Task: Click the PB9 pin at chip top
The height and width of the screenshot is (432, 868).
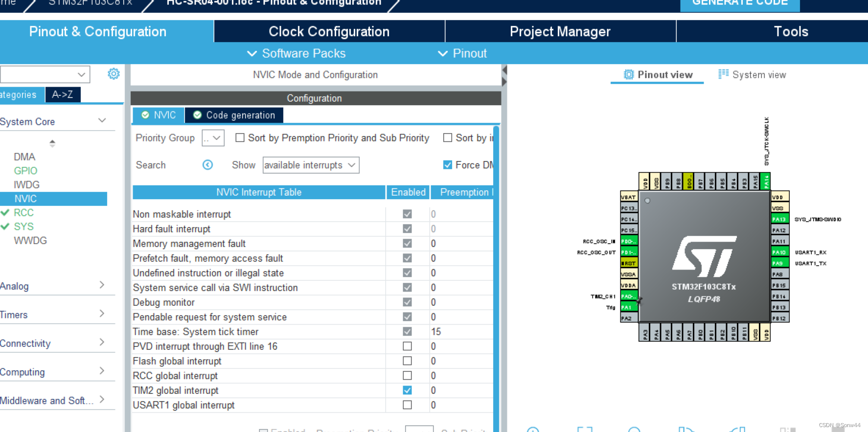Action: [x=666, y=182]
